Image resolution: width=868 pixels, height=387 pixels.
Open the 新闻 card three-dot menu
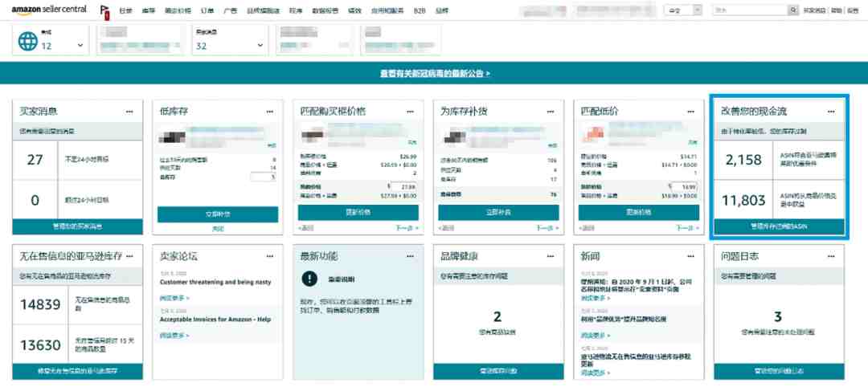click(x=690, y=256)
